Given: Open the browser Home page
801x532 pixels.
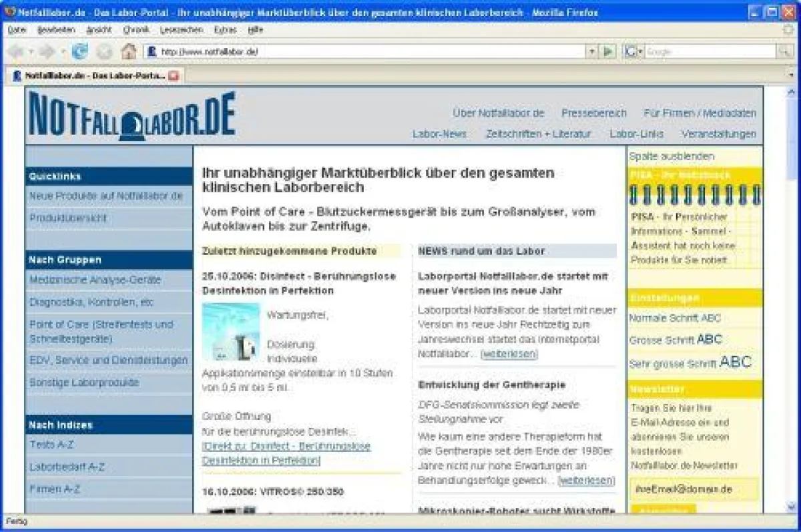Looking at the screenshot, I should click(x=128, y=51).
